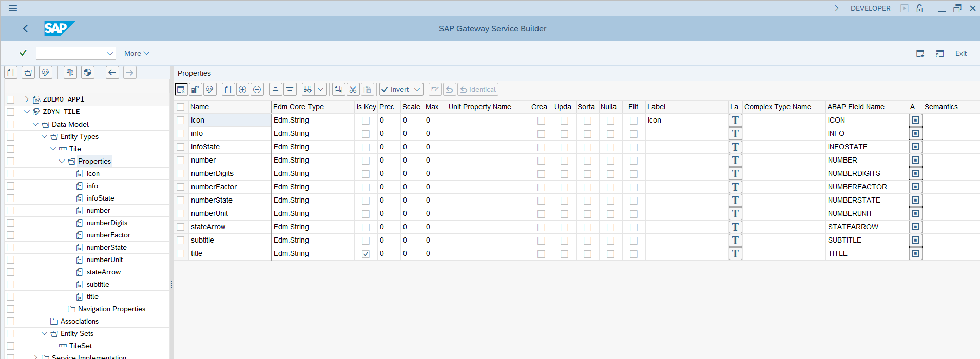Click the Exit button

coord(961,53)
